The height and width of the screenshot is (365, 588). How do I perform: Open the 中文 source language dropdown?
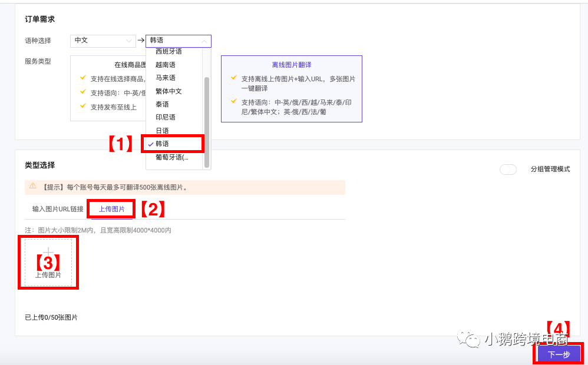click(x=103, y=41)
